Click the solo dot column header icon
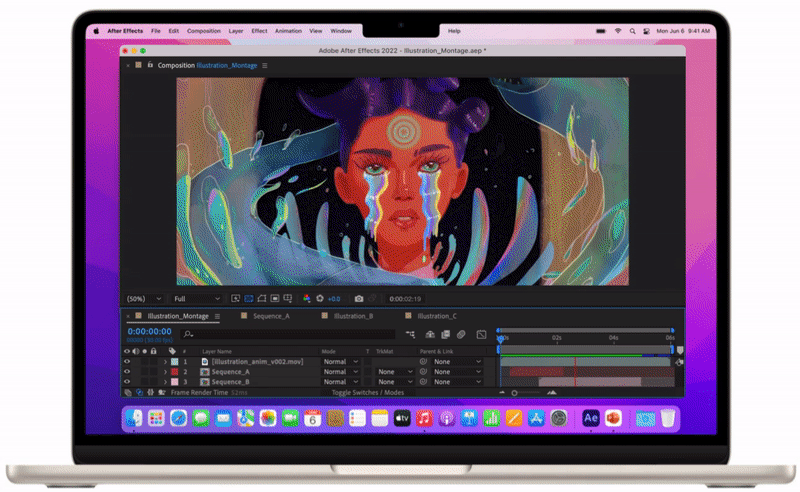Image resolution: width=800 pixels, height=492 pixels. click(x=145, y=351)
